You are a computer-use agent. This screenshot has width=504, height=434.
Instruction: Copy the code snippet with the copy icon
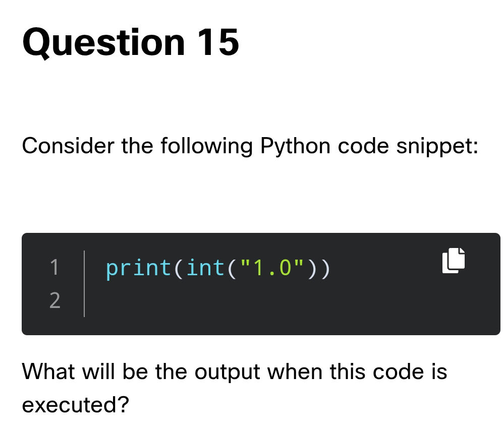pos(453,261)
